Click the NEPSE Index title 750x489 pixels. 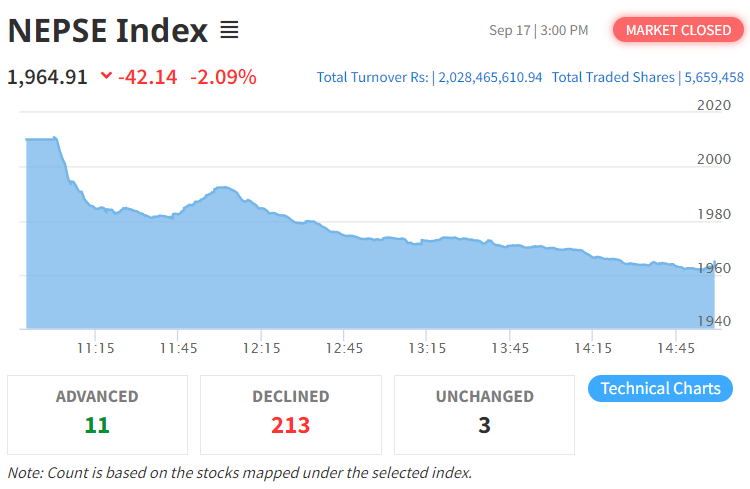[108, 31]
